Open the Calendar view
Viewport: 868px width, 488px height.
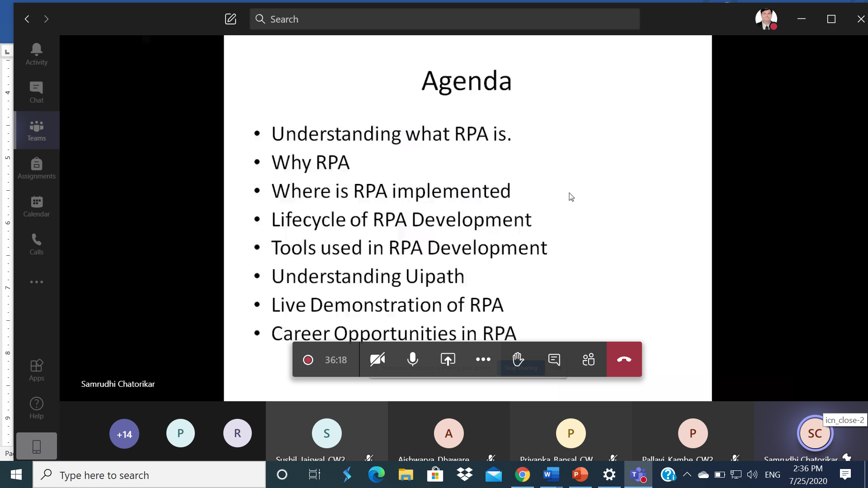36,206
